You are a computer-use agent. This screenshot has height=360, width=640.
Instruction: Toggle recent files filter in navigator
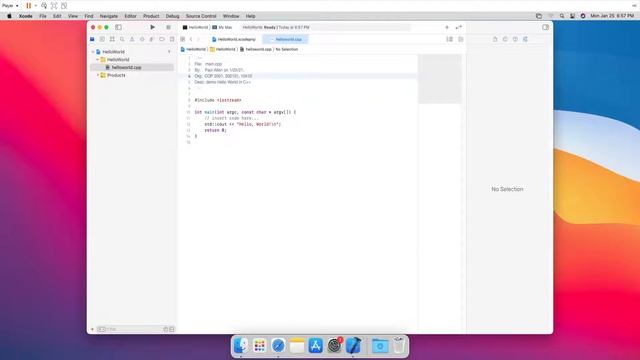click(x=166, y=329)
